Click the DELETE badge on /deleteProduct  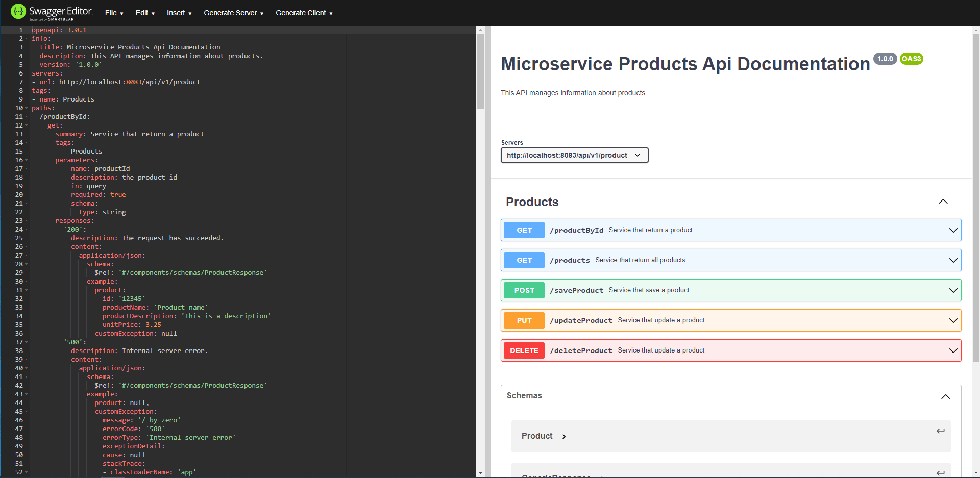524,350
